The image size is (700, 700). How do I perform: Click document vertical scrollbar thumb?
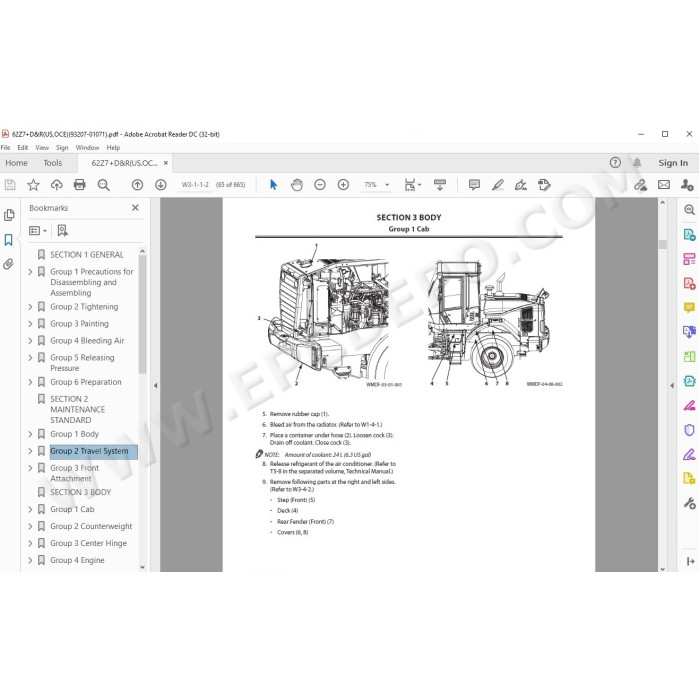tap(662, 244)
